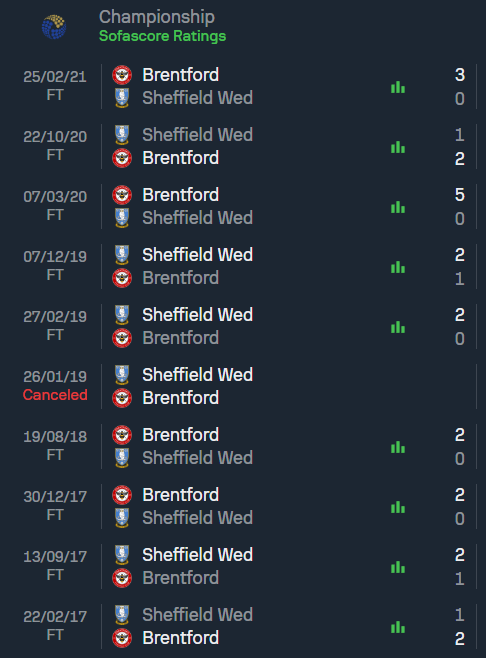
Task: Click Sheffield Wed crest in 22/10/20 match
Action: tap(122, 135)
